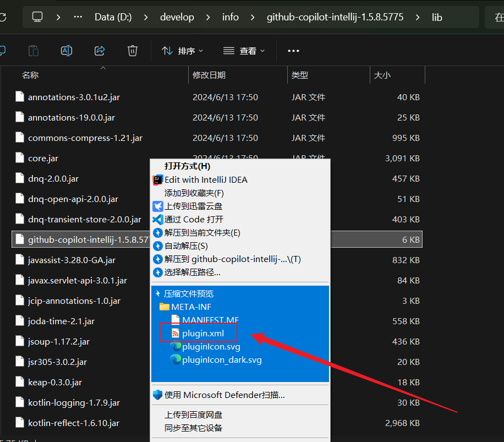Expand the chevron after Data (D:)

pos(146,17)
